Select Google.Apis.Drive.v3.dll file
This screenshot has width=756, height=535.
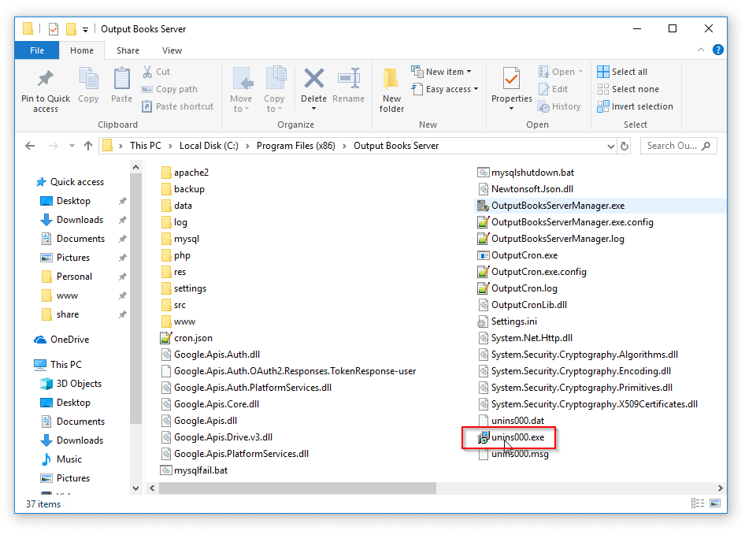[x=217, y=437]
